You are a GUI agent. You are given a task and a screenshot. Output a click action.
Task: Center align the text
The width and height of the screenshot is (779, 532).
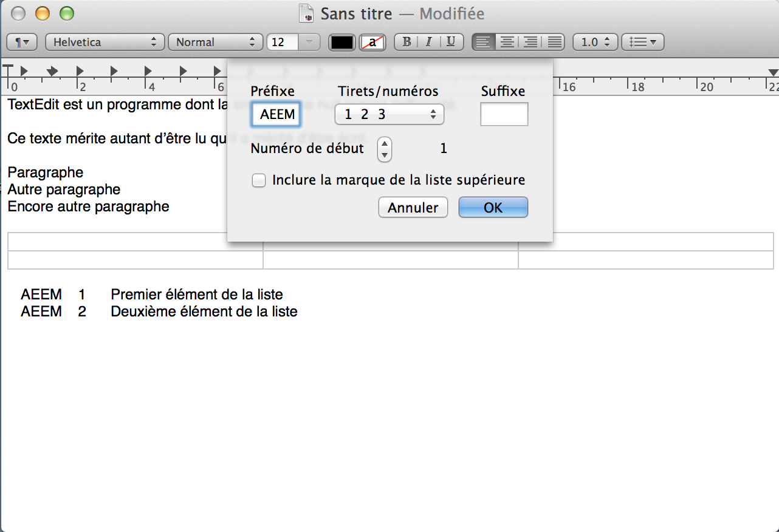(x=507, y=42)
